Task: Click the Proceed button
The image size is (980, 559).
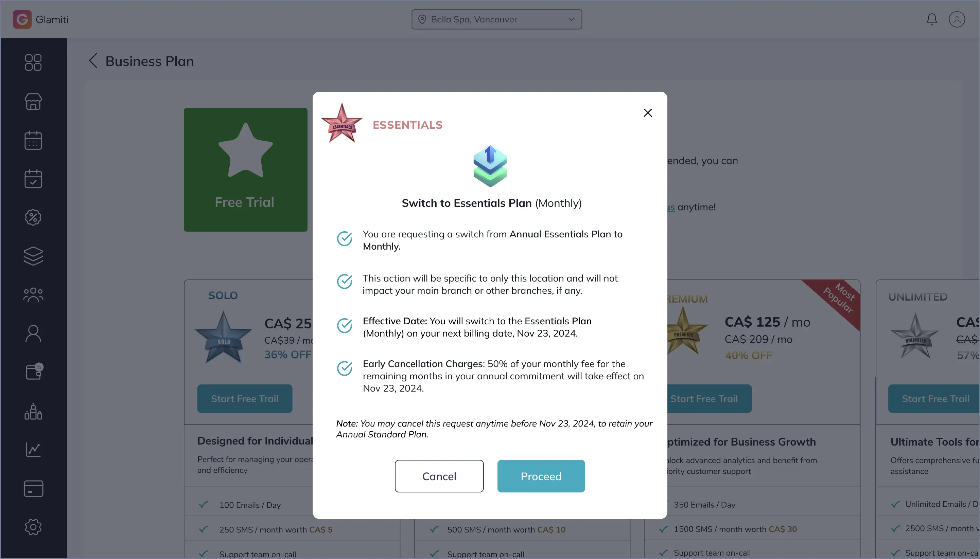Action: click(541, 476)
